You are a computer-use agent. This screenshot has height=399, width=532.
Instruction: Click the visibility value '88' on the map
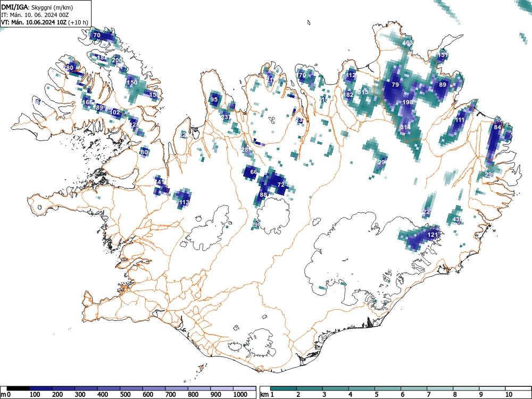263,194
